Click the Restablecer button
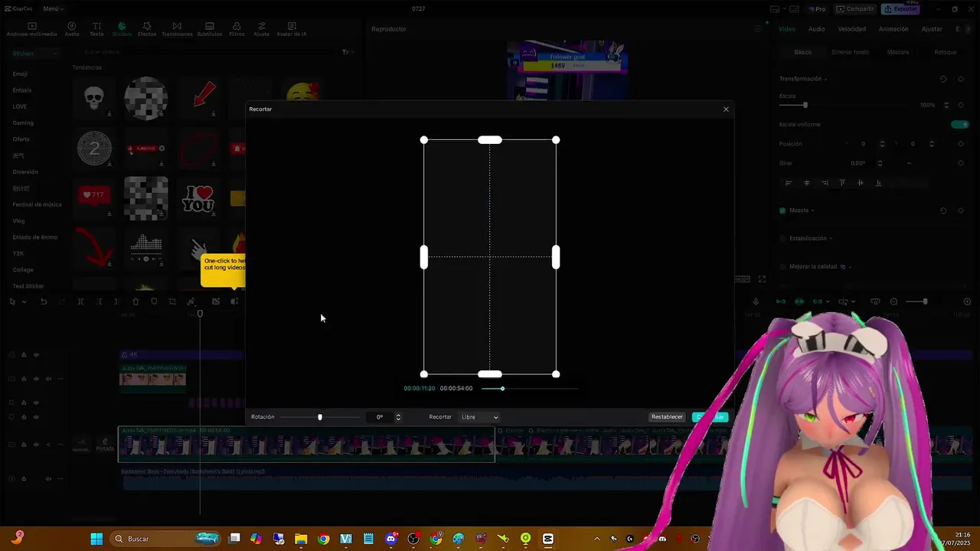This screenshot has width=980, height=551. click(667, 417)
